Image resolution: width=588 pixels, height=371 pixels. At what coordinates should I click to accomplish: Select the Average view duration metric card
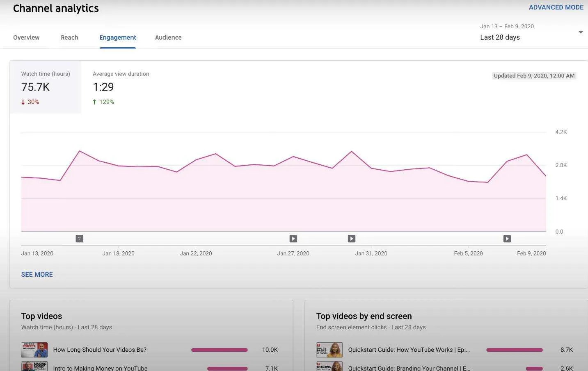(x=121, y=87)
